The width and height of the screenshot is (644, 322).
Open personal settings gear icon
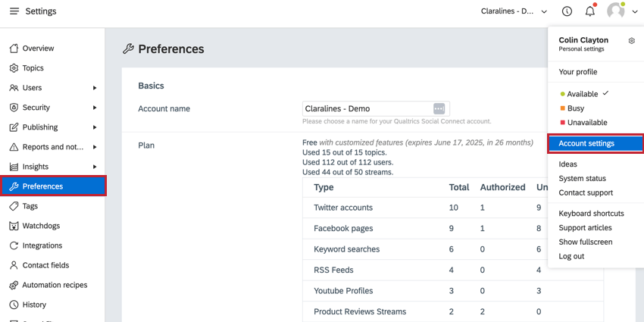tap(632, 41)
